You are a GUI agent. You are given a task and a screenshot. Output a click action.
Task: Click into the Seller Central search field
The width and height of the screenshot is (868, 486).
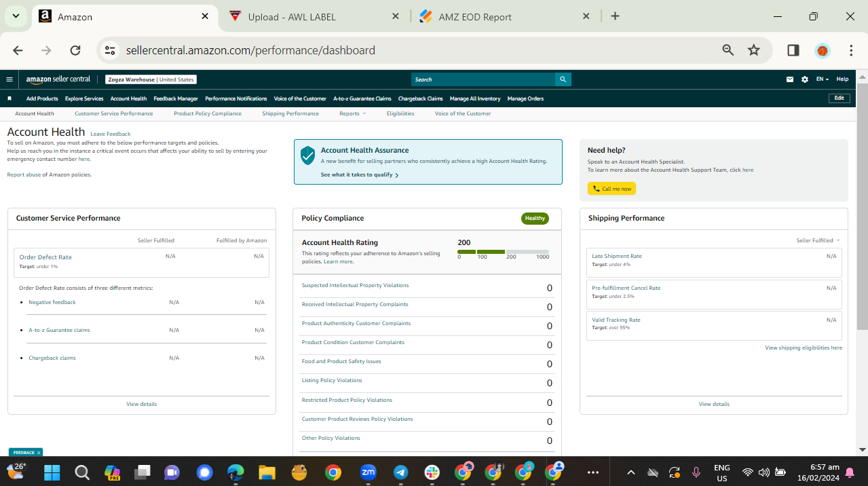pyautogui.click(x=483, y=79)
